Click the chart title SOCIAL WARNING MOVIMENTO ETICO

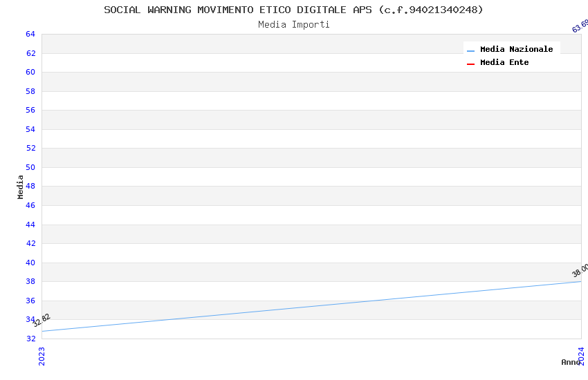point(293,10)
